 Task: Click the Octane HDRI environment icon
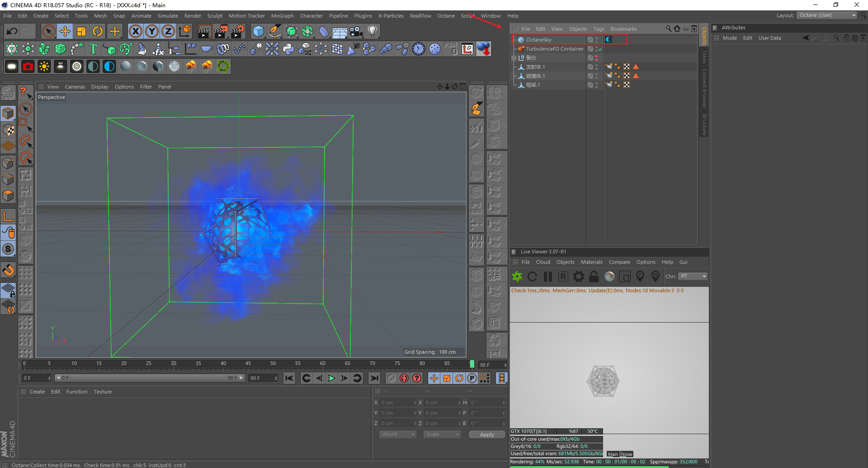pos(109,66)
